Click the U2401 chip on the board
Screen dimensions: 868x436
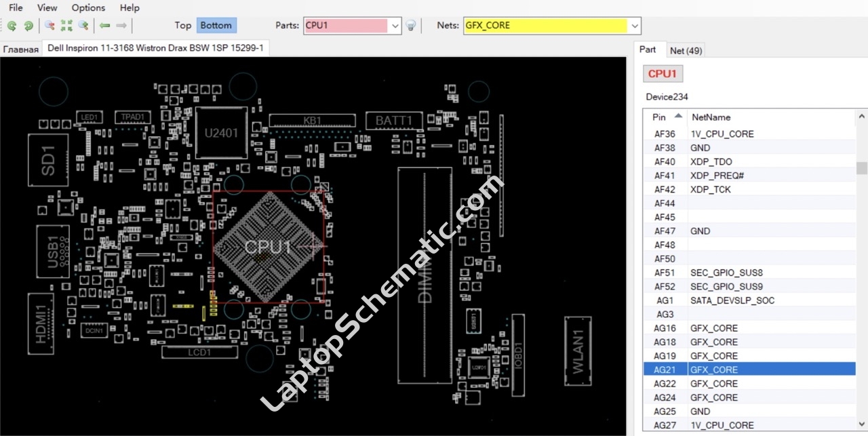[222, 133]
